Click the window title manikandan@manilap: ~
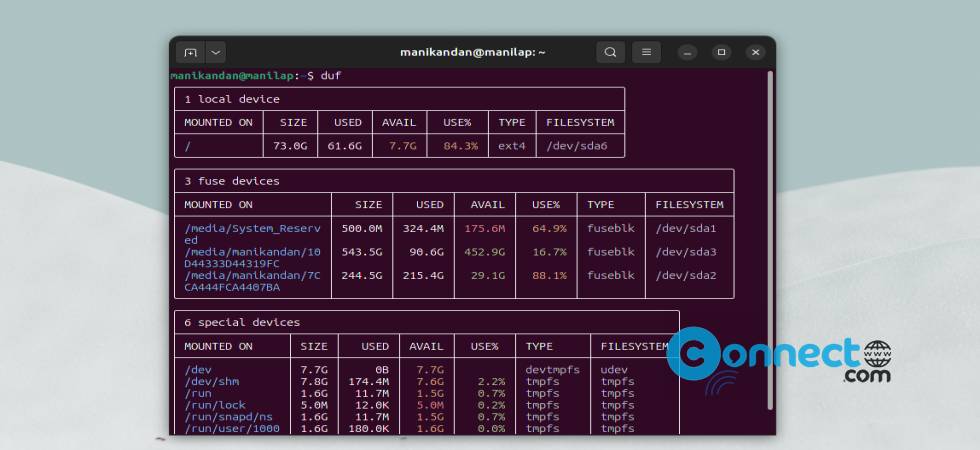Viewport: 980px width, 450px height. [x=473, y=52]
